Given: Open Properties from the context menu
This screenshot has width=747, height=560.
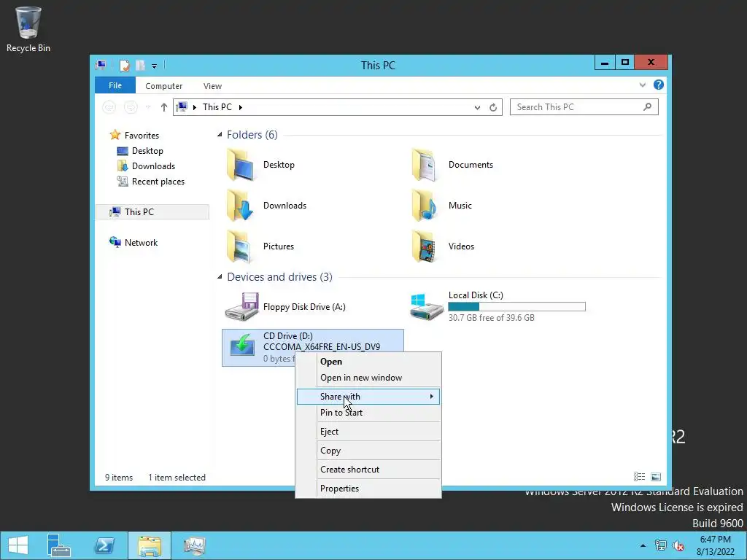Looking at the screenshot, I should click(x=368, y=489).
